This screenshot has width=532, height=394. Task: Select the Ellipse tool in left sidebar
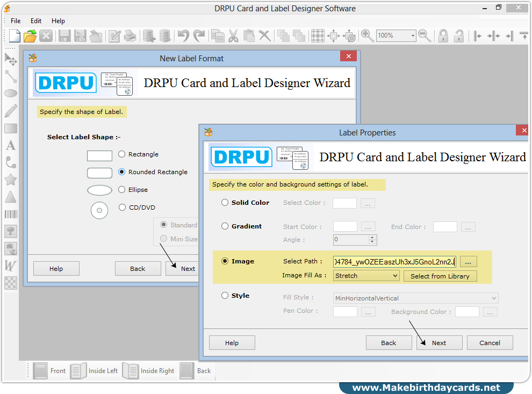point(11,93)
